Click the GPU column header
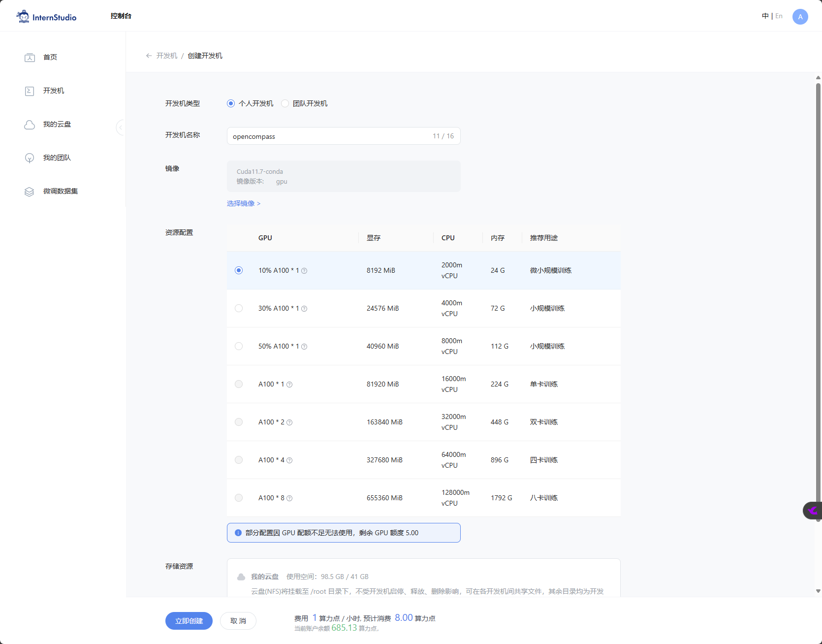 (265, 238)
